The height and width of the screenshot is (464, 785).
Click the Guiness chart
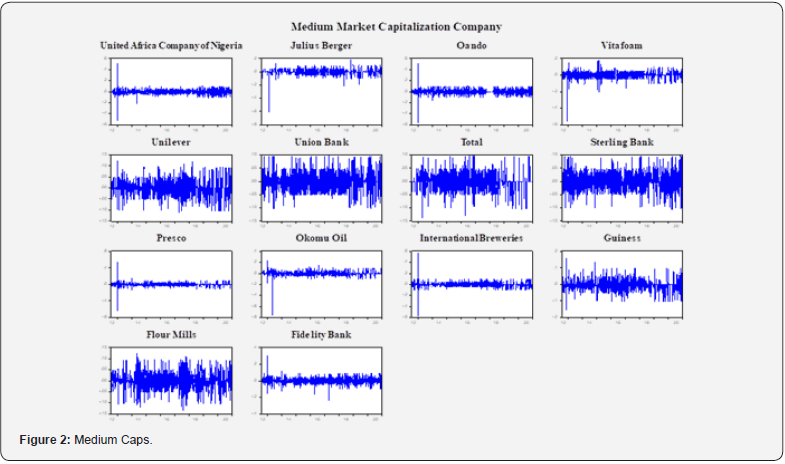[x=621, y=283]
